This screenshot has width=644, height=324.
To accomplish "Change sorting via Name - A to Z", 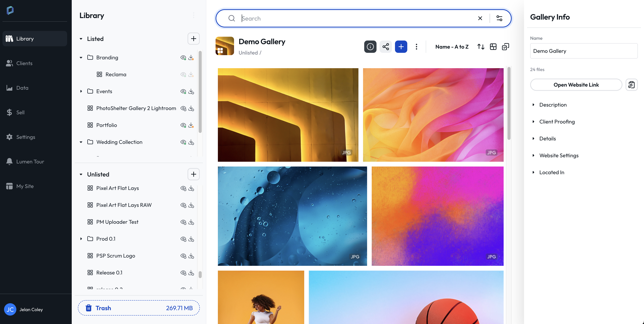I will 452,47.
